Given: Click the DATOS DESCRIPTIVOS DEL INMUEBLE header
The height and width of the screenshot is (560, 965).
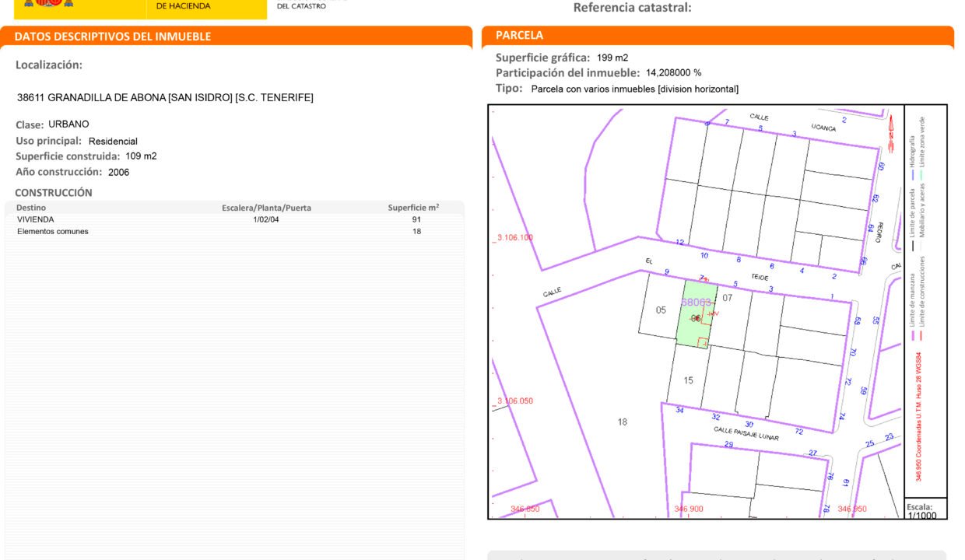Looking at the screenshot, I should pyautogui.click(x=112, y=37).
